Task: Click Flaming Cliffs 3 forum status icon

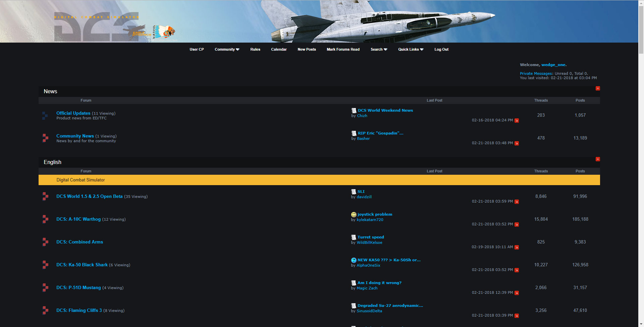Action: (x=45, y=310)
